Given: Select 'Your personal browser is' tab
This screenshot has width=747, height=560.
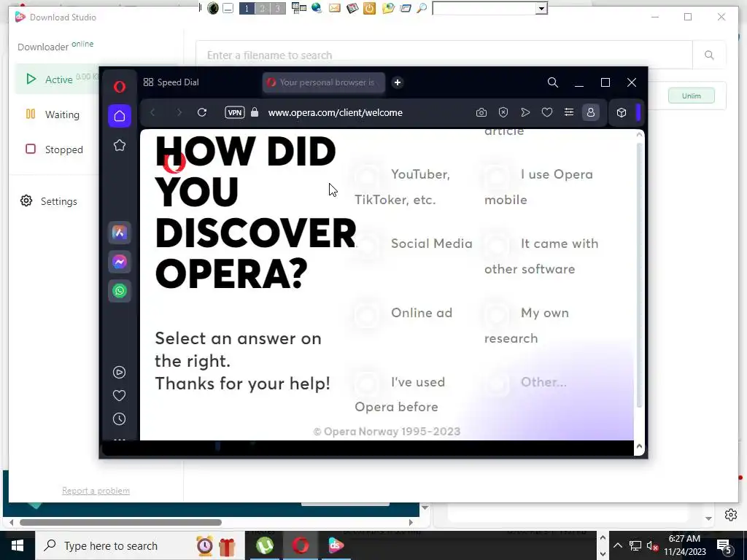Looking at the screenshot, I should (323, 82).
